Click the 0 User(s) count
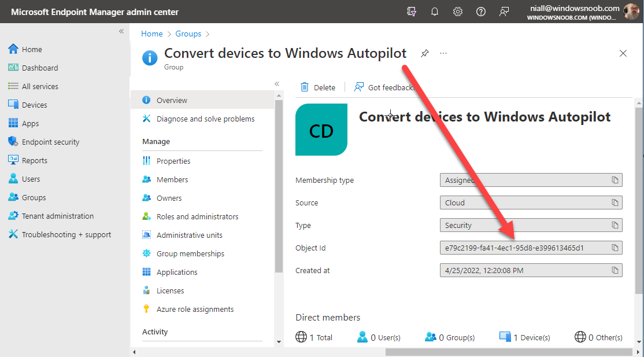644x357 pixels. click(379, 338)
